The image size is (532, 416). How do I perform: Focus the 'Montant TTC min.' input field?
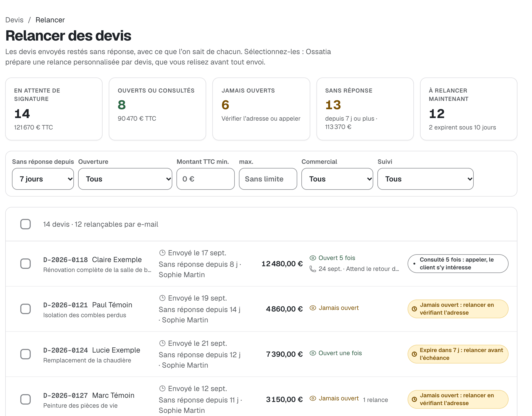coord(206,179)
